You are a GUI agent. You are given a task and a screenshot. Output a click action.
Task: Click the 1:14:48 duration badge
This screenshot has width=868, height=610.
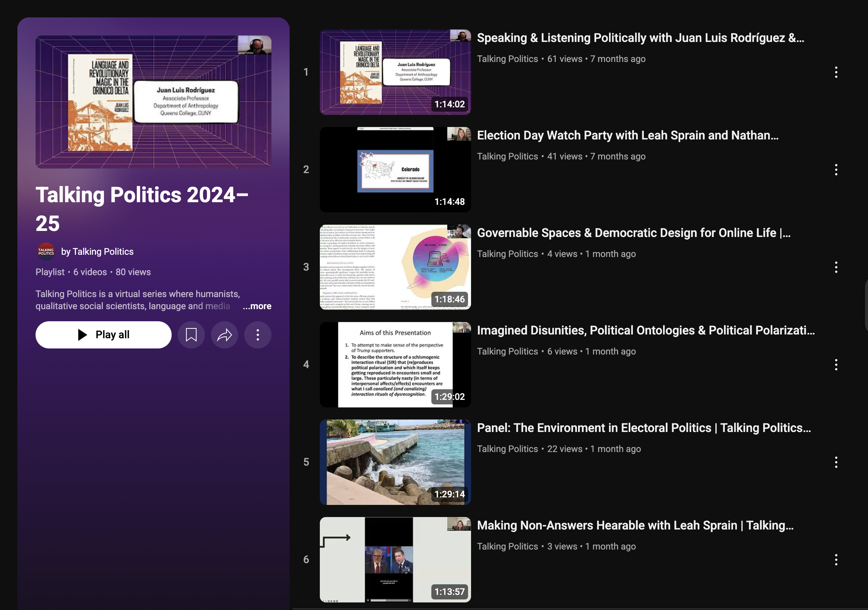449,202
